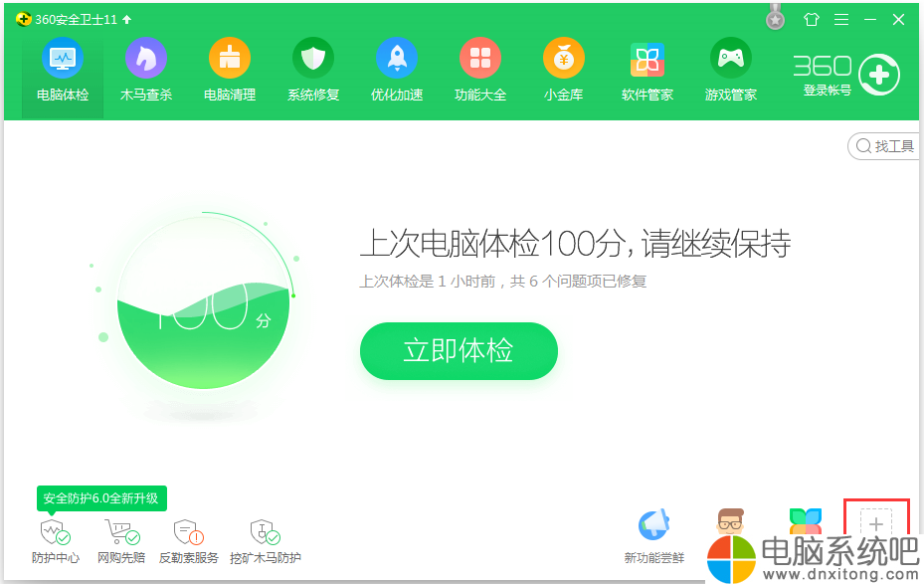Open 木马查杀 trojan scan
The height and width of the screenshot is (584, 924).
coord(146,71)
